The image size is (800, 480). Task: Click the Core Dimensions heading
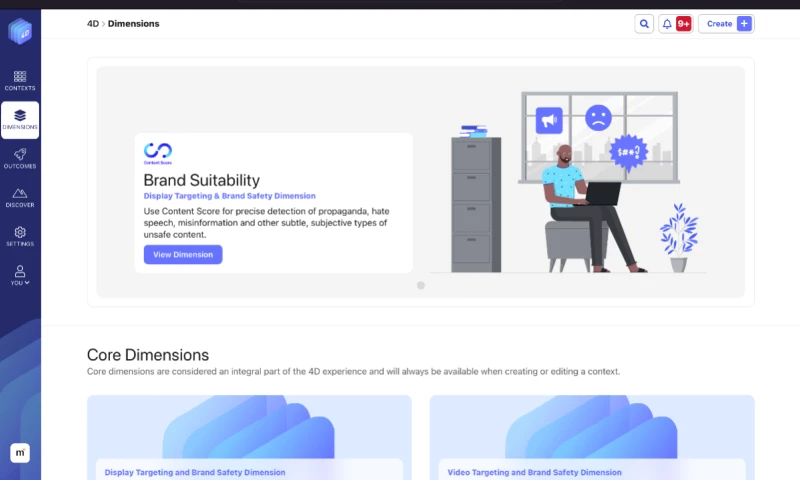point(148,355)
